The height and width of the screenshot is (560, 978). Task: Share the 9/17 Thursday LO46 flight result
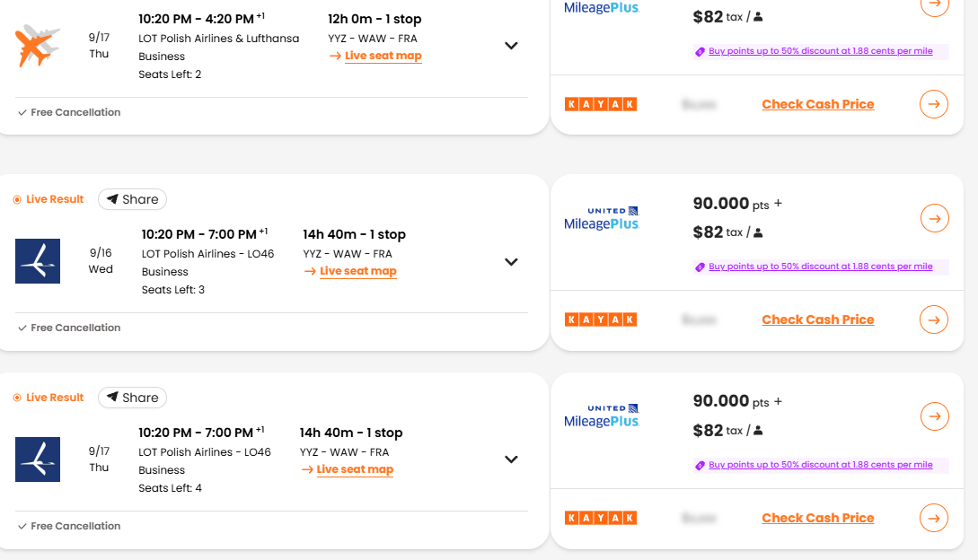click(132, 398)
